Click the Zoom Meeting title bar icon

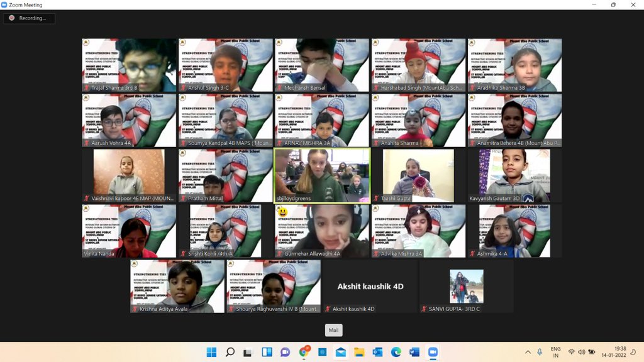(4, 5)
